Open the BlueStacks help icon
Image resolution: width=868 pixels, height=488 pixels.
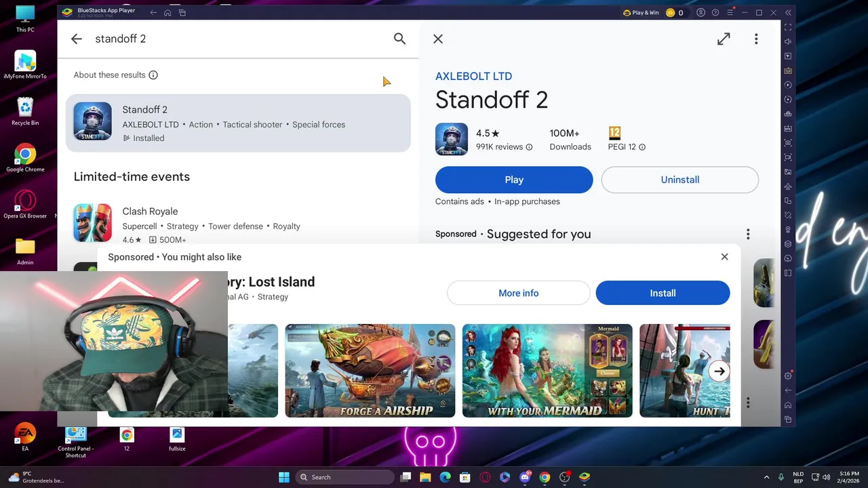715,12
